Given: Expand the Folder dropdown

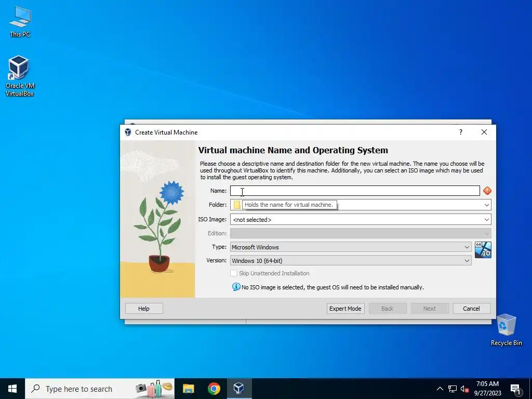Looking at the screenshot, I should coord(486,205).
